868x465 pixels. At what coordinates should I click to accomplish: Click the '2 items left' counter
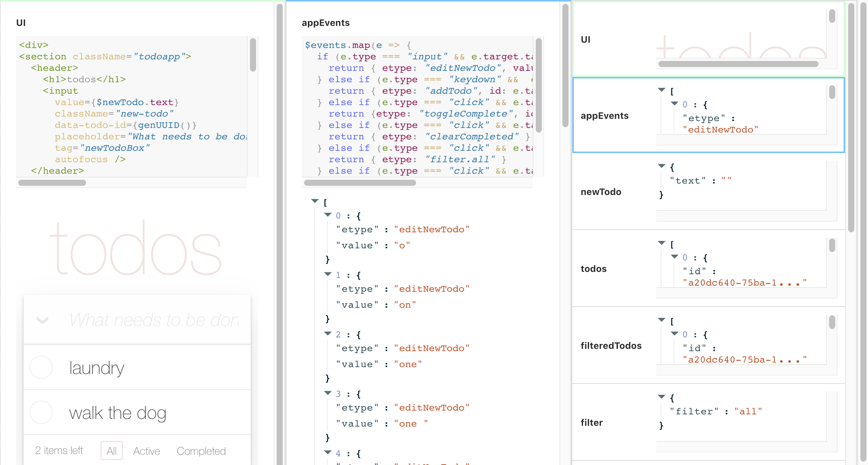coord(59,451)
